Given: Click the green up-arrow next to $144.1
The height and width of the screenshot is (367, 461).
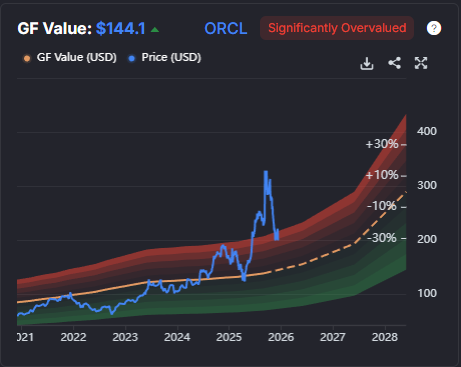Looking at the screenshot, I should (x=155, y=30).
